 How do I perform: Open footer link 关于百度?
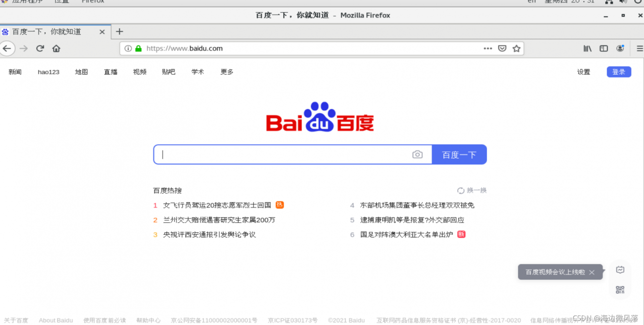pos(16,320)
